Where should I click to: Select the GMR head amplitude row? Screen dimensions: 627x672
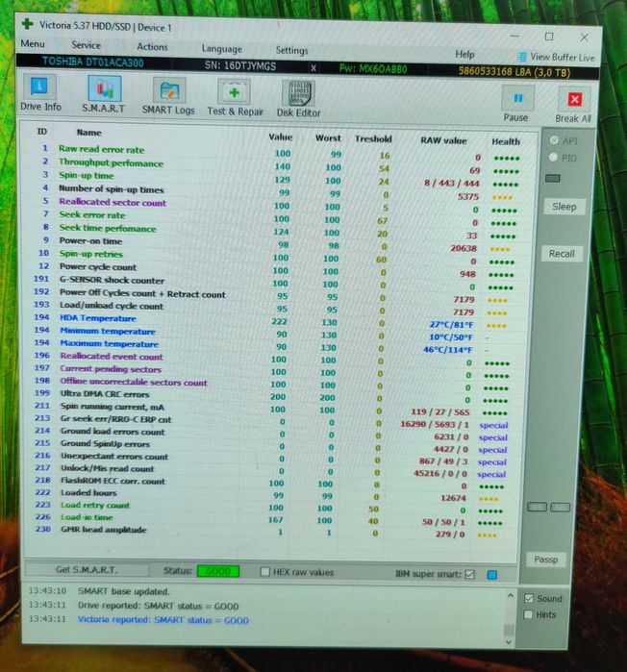274,532
